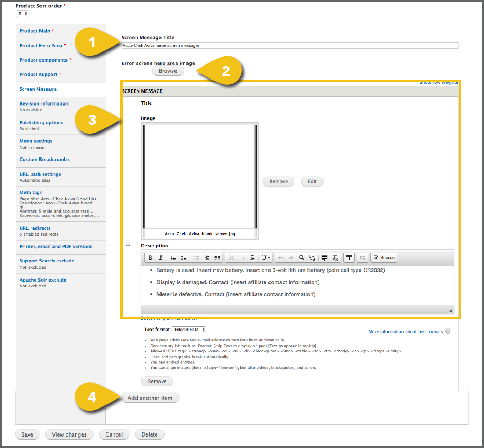This screenshot has width=484, height=448.
Task: Copy selected text in editor
Action: [x=241, y=258]
